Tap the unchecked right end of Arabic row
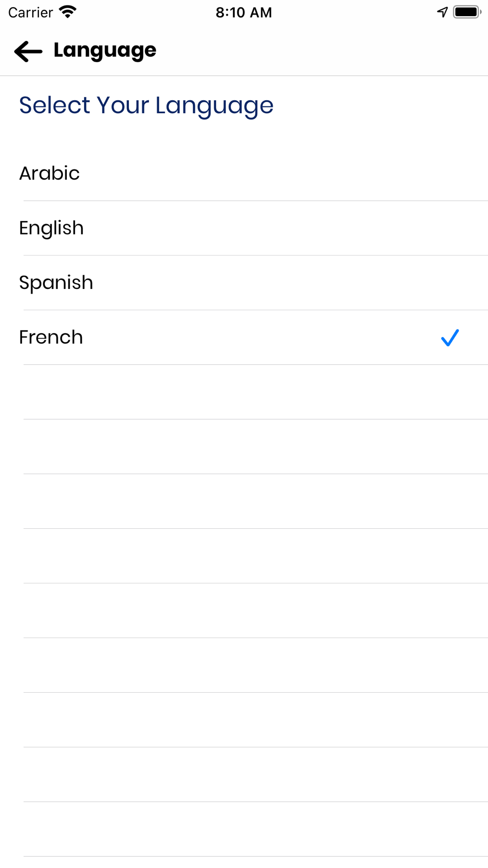The image size is (488, 868). coord(450,173)
